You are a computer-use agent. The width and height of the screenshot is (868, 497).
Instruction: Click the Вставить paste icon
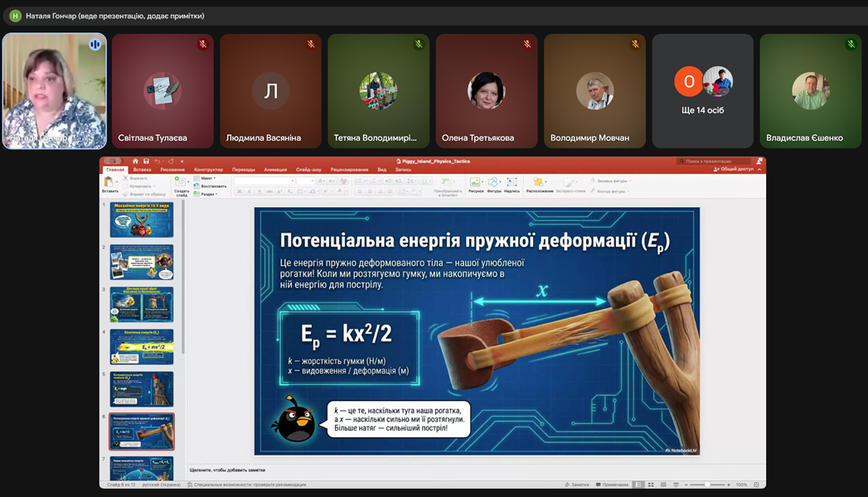click(x=109, y=181)
